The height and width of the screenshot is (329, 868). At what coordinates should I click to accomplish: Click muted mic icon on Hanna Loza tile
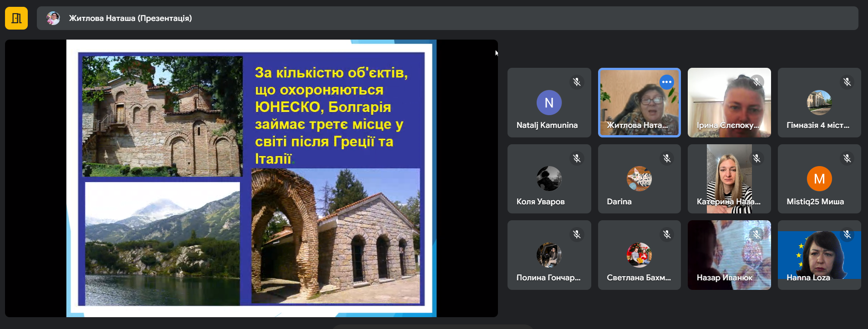click(x=847, y=234)
